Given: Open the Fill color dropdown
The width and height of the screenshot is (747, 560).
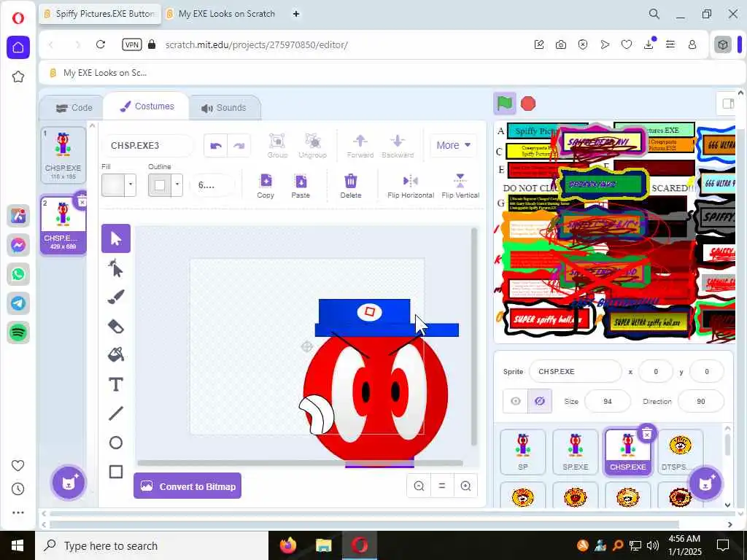Looking at the screenshot, I should tap(131, 184).
